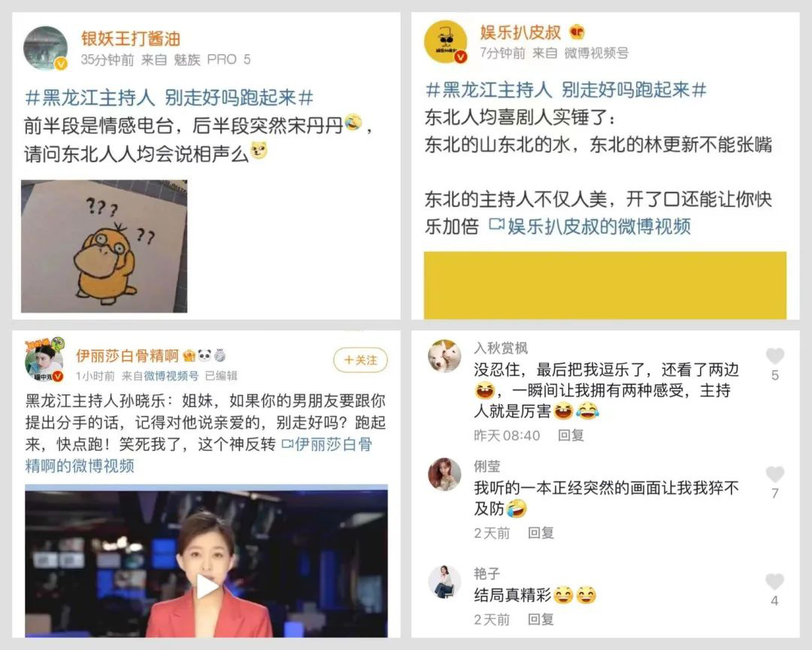Open 伊丽莎白骨精啊的微博视频 link

[198, 455]
